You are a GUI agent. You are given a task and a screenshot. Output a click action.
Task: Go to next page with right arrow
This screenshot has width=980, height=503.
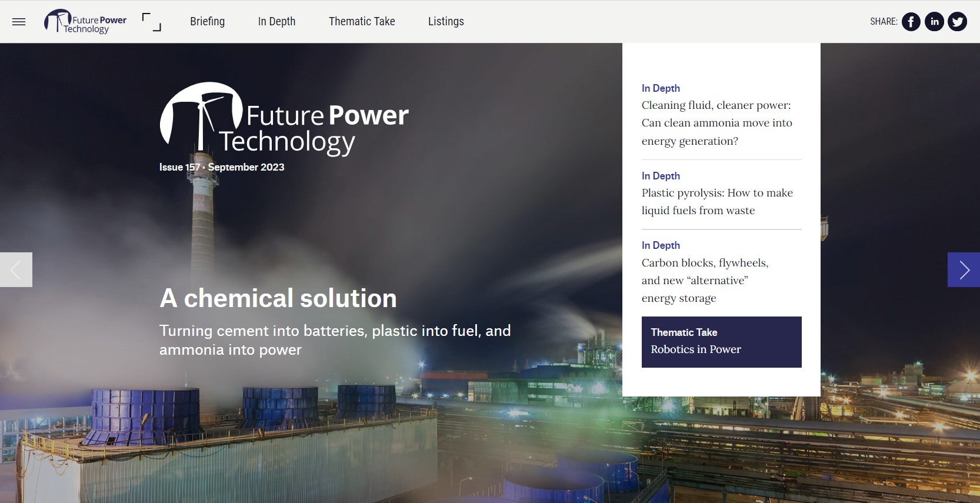[964, 270]
